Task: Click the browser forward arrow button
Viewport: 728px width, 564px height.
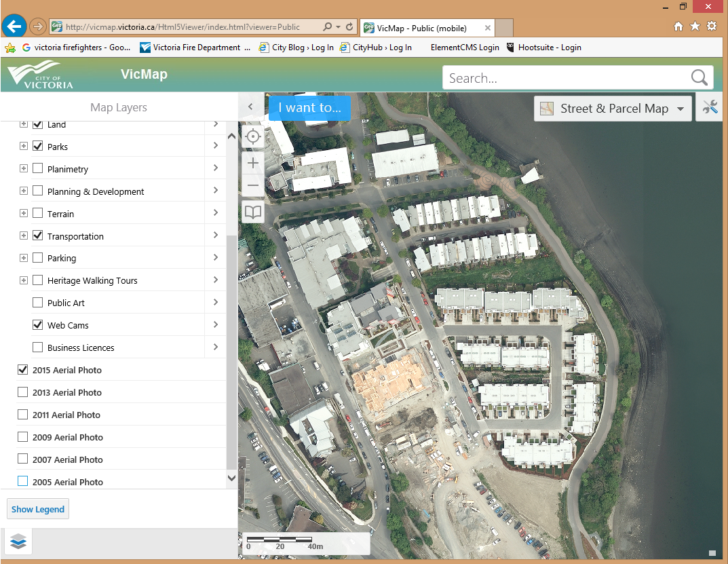Action: [x=37, y=27]
